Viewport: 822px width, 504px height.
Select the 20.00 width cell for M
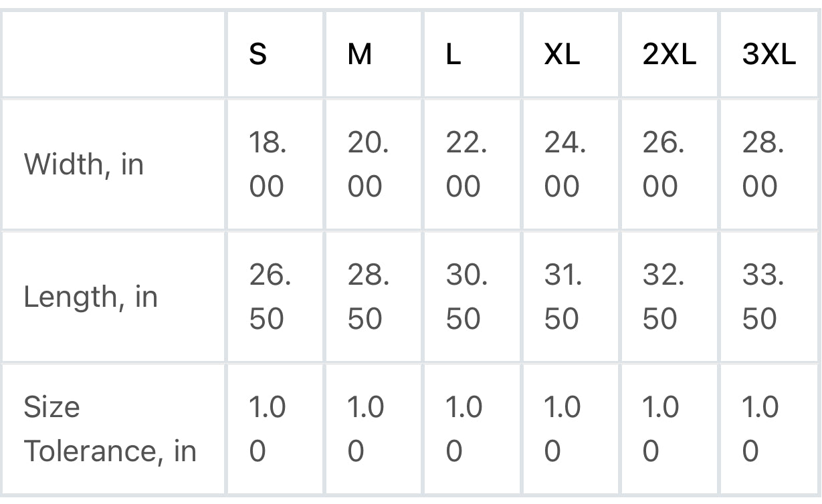(368, 165)
